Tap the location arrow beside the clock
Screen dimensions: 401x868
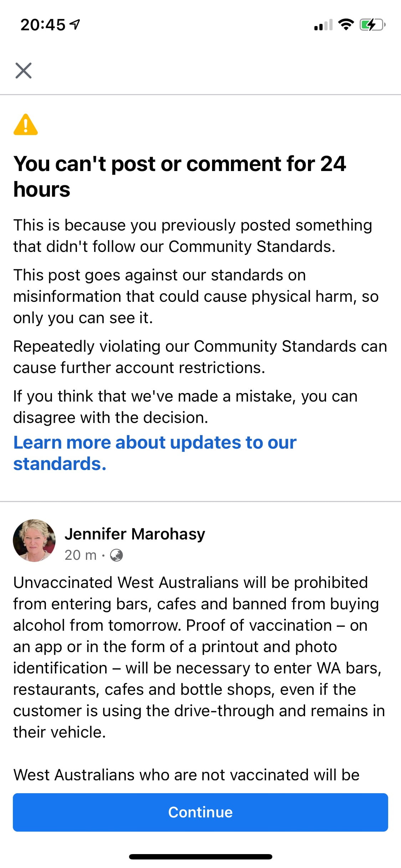click(75, 24)
